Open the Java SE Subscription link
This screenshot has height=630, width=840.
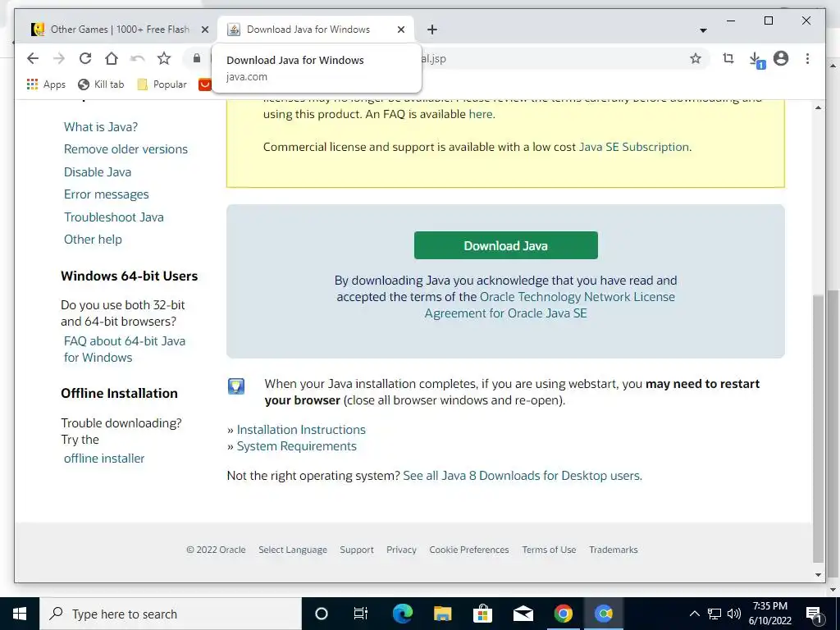pos(634,147)
